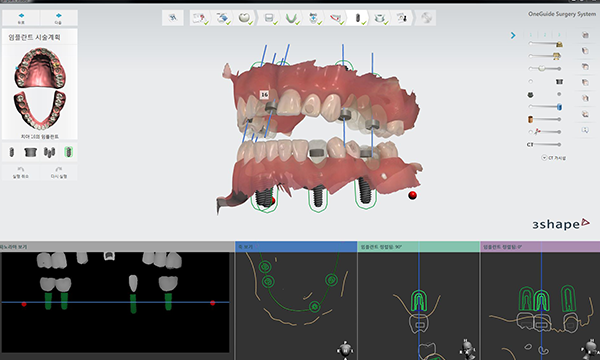Screen dimensions: 600x360
Task: Click the left blue arrow back button
Action: pos(21,18)
